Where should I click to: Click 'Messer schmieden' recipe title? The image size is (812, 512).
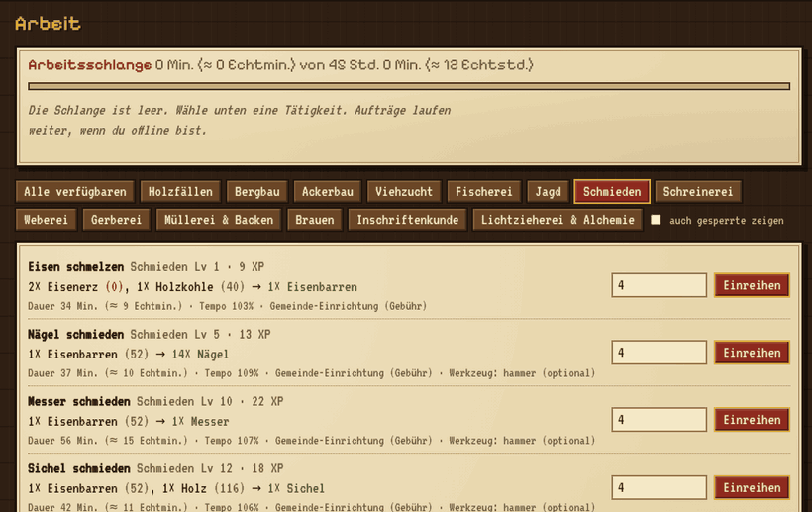(78, 402)
